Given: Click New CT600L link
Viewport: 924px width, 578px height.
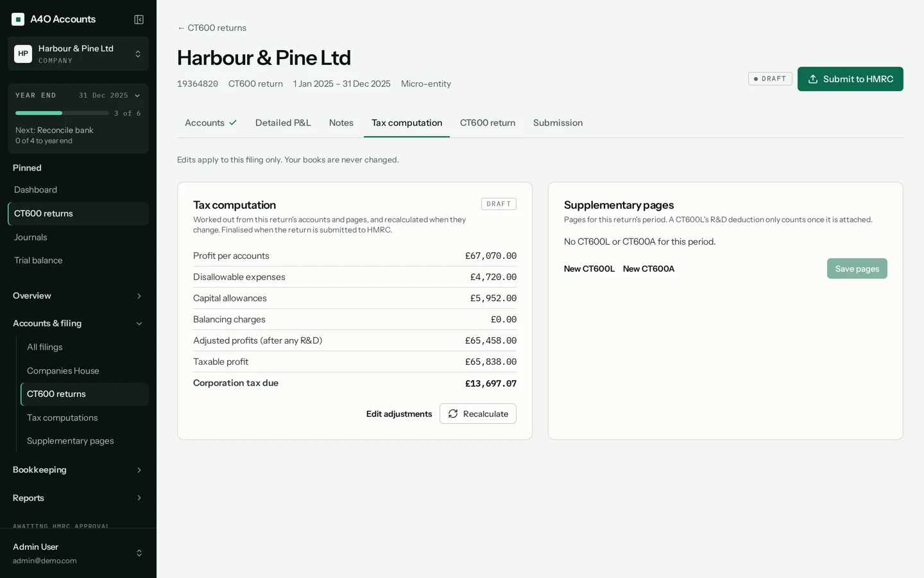Looking at the screenshot, I should [589, 269].
